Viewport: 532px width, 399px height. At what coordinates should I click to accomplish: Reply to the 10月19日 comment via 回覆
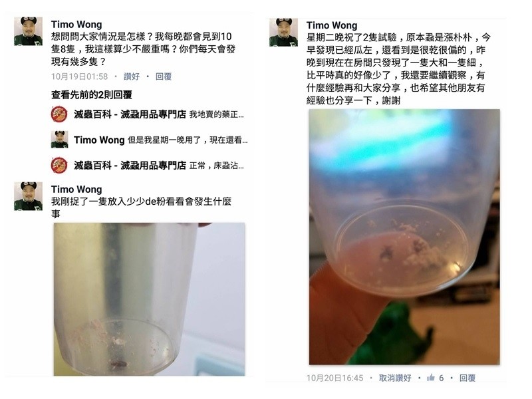pyautogui.click(x=164, y=76)
